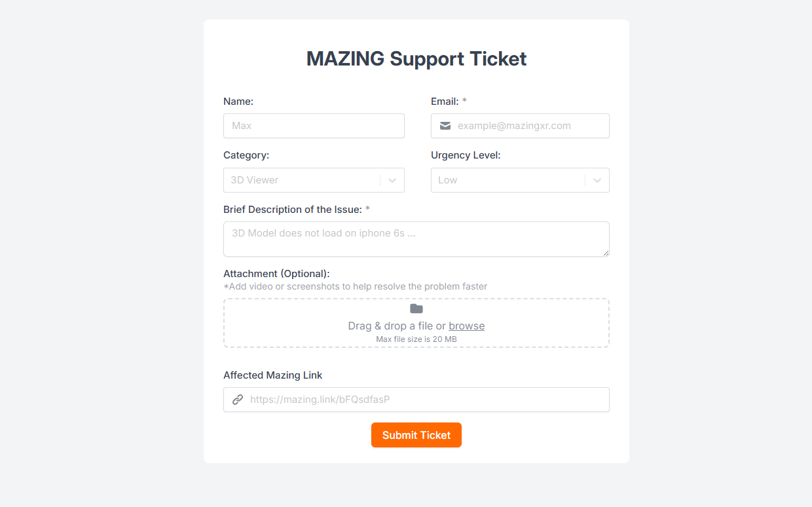Click the 'Brief Description of the Issue' label
The height and width of the screenshot is (507, 812).
292,210
